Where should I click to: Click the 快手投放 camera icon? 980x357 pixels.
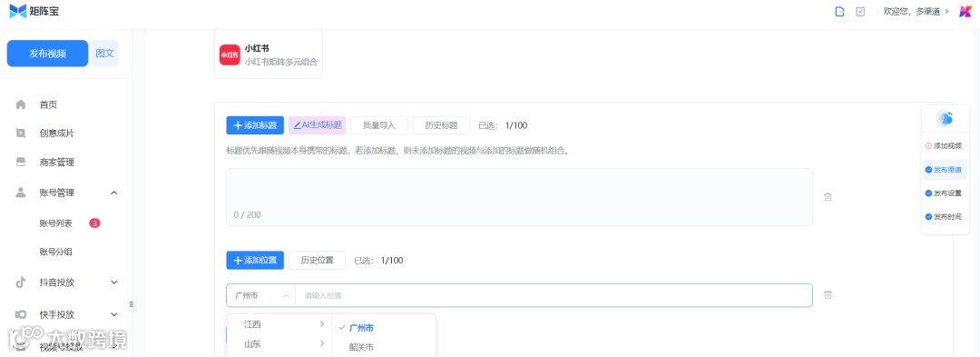pyautogui.click(x=21, y=314)
